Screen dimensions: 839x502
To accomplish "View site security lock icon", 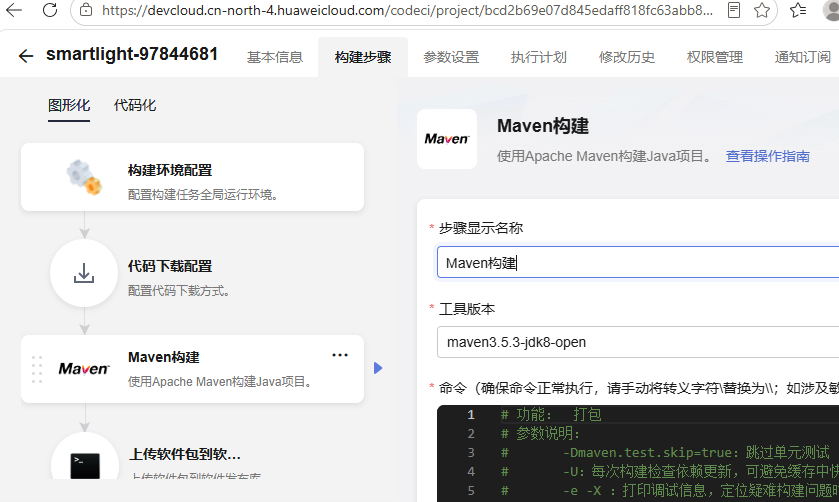I will coord(86,10).
